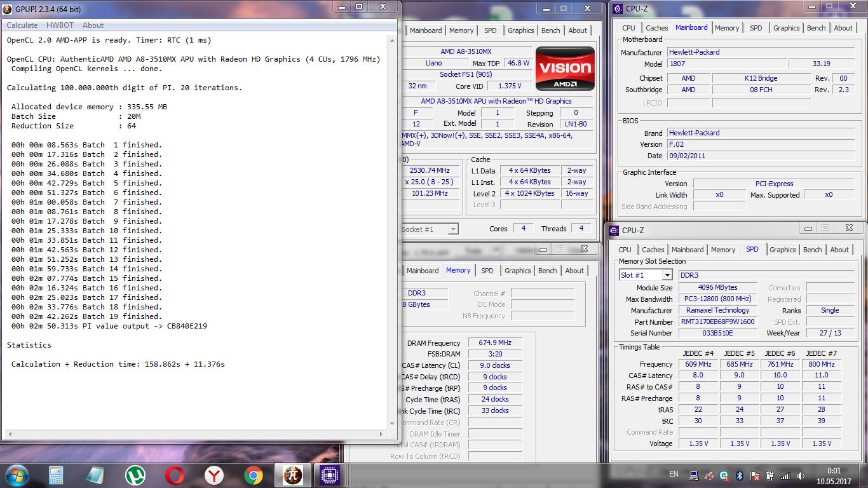Open Caches tab in the Hewlett-Packard mainboard CPU-Z window

656,28
